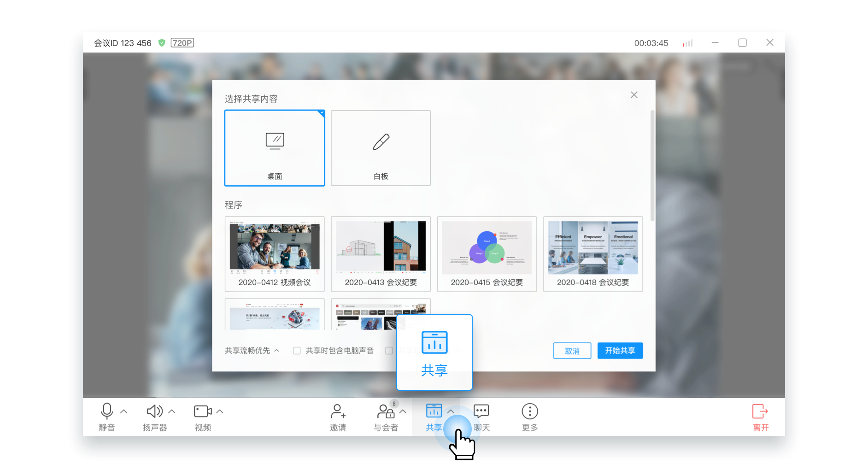This screenshot has height=470, width=868.
Task: Select the 2020-0412 视频会议 program thumbnail
Action: tap(275, 247)
